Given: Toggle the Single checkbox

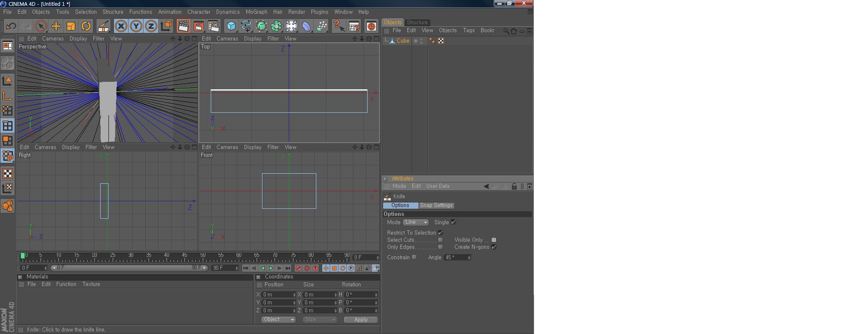Looking at the screenshot, I should point(453,222).
